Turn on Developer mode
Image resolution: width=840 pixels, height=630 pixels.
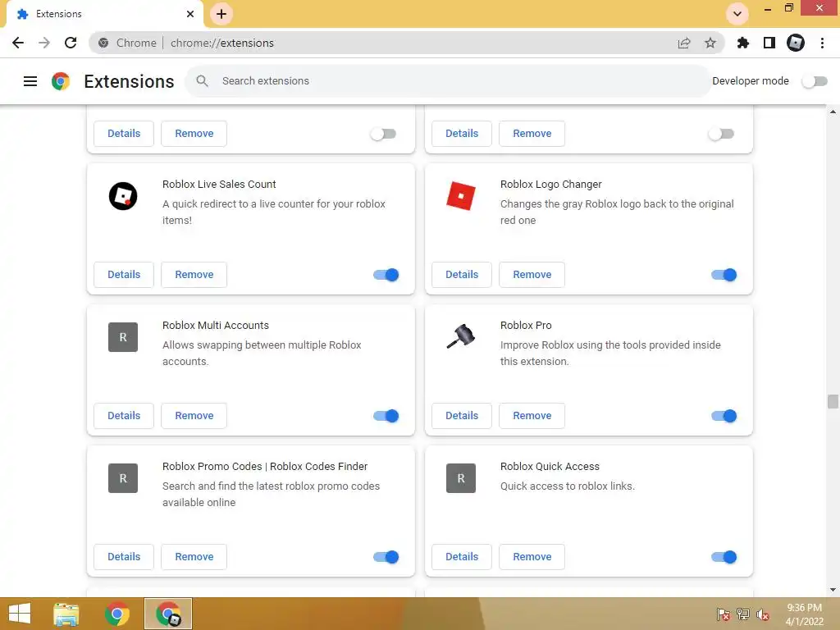point(815,81)
